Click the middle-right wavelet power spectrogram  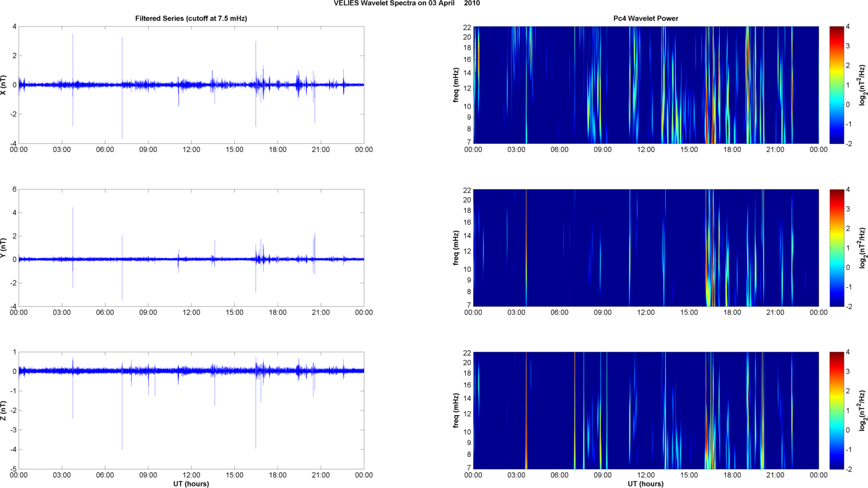tap(646, 248)
